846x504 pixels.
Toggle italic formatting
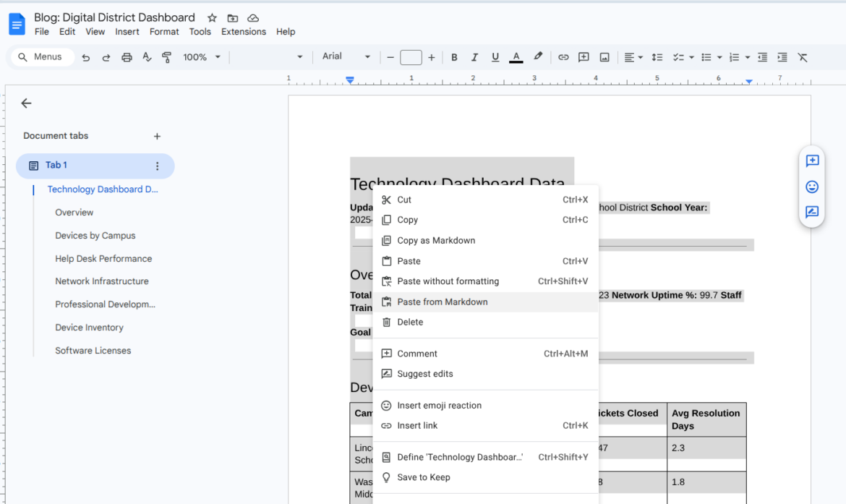pos(474,57)
